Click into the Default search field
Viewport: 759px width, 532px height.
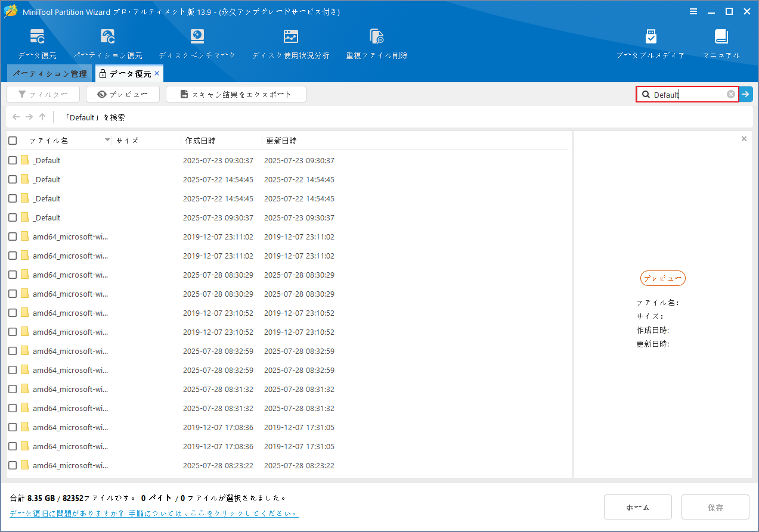click(x=689, y=94)
